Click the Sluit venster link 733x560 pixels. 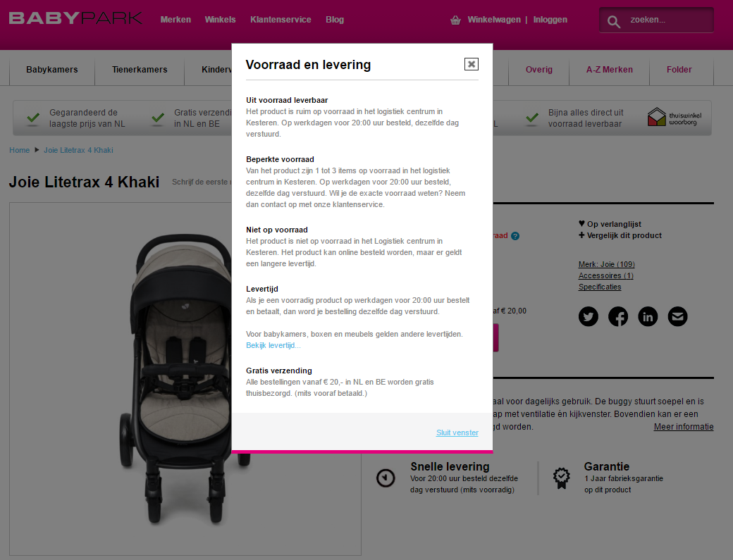click(457, 433)
